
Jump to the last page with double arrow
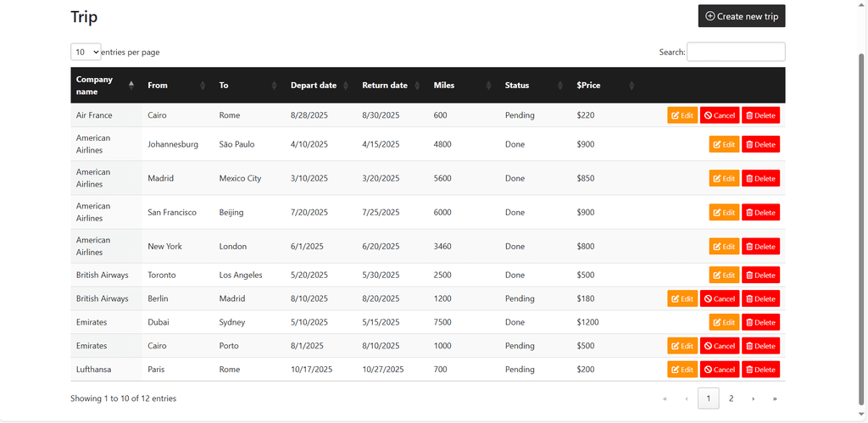tap(774, 398)
